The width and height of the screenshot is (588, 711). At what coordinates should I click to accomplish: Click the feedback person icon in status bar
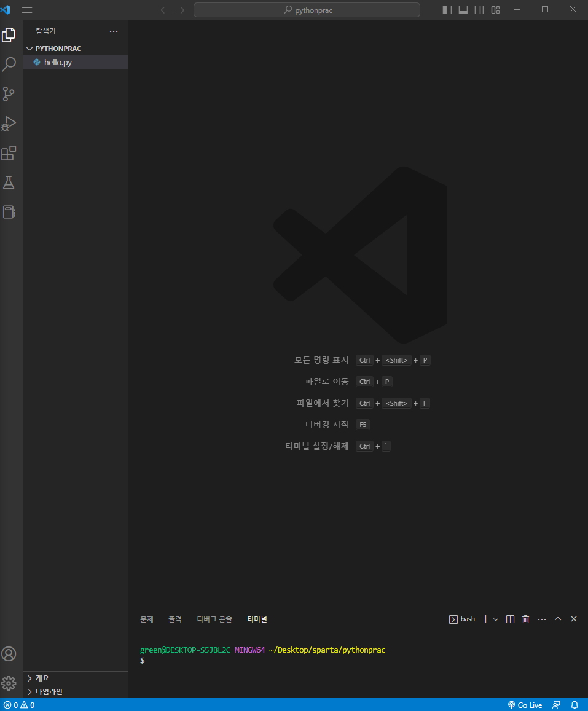556,705
